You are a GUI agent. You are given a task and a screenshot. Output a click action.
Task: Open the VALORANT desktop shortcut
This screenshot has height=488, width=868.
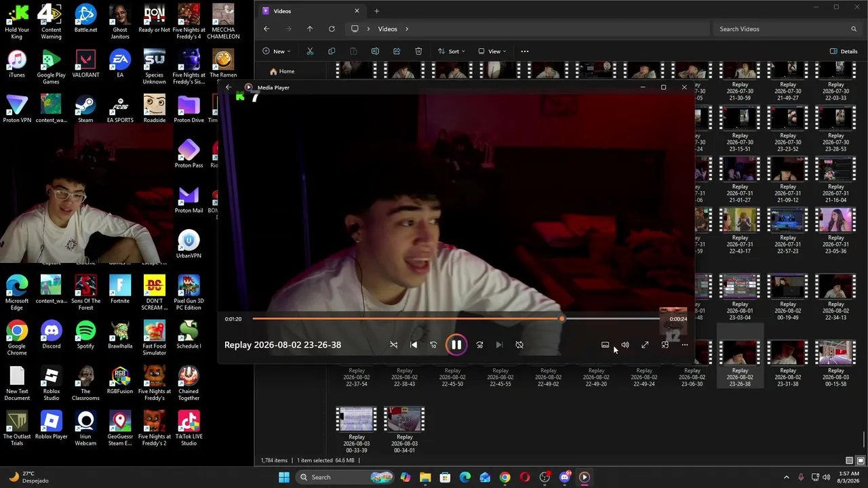pyautogui.click(x=85, y=64)
